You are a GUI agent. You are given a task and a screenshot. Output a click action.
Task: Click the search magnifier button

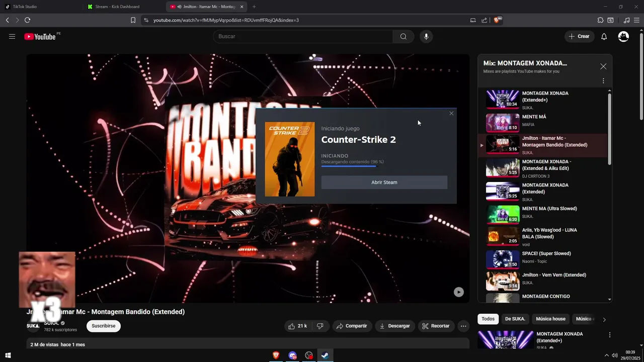pyautogui.click(x=404, y=36)
